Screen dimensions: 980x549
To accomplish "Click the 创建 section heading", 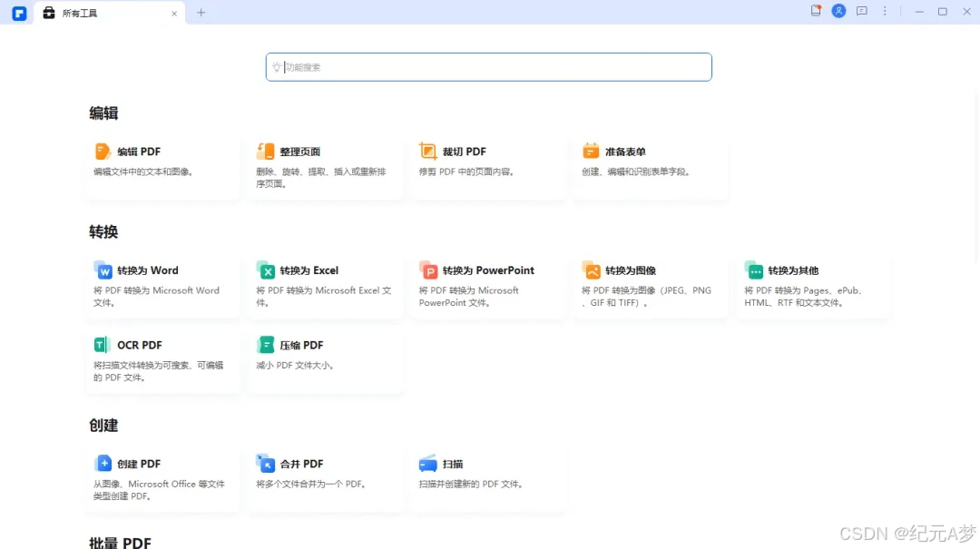I will click(x=103, y=426).
